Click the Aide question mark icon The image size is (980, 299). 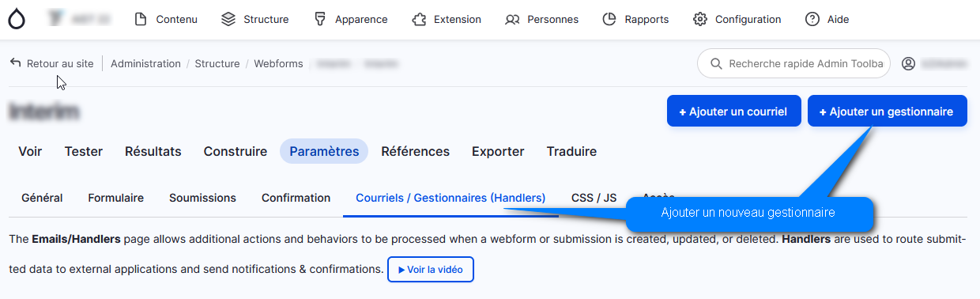point(812,19)
